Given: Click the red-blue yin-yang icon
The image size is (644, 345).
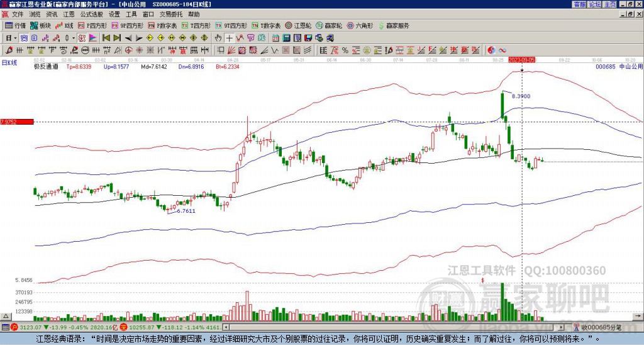Looking at the screenshot, I should (x=491, y=50).
